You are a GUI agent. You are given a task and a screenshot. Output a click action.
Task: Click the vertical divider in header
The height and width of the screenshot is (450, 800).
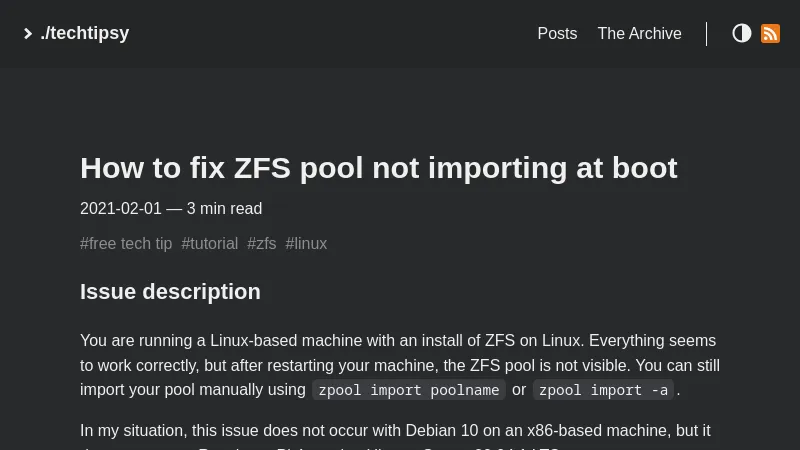[x=706, y=33]
